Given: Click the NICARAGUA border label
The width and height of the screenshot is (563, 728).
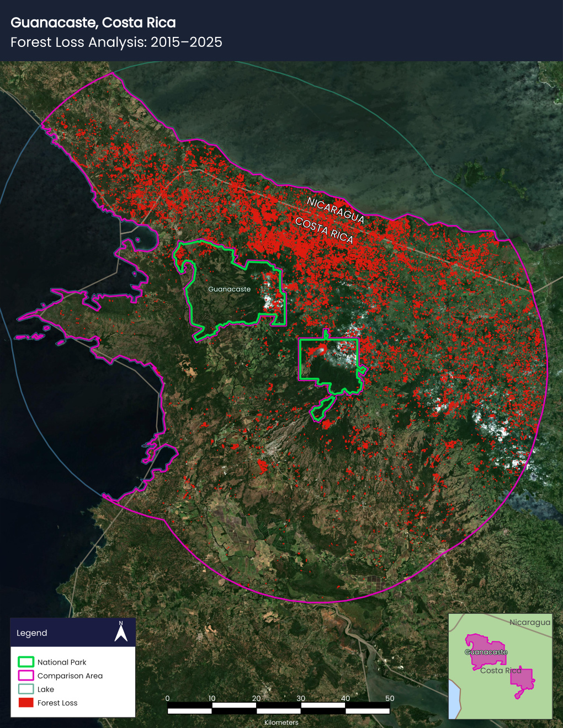Looking at the screenshot, I should point(336,210).
